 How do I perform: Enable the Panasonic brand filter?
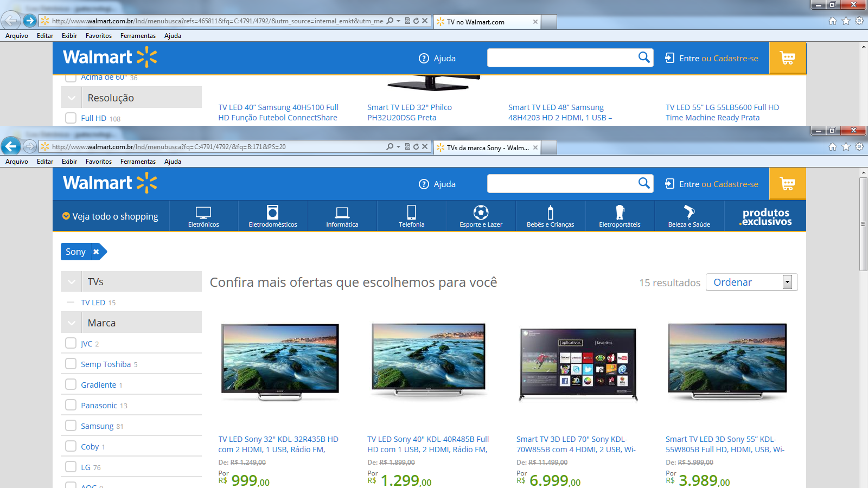pos(71,405)
